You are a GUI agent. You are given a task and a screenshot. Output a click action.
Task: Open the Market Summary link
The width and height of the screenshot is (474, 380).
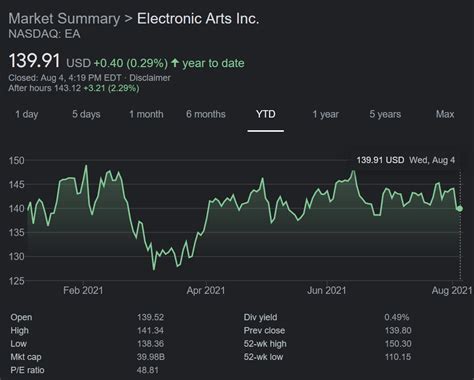64,19
